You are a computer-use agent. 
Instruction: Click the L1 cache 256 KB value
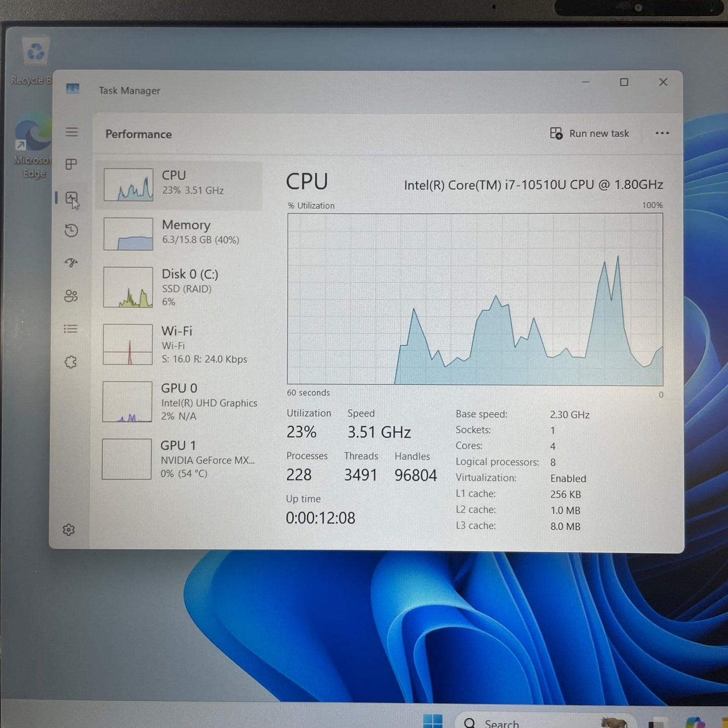point(566,495)
